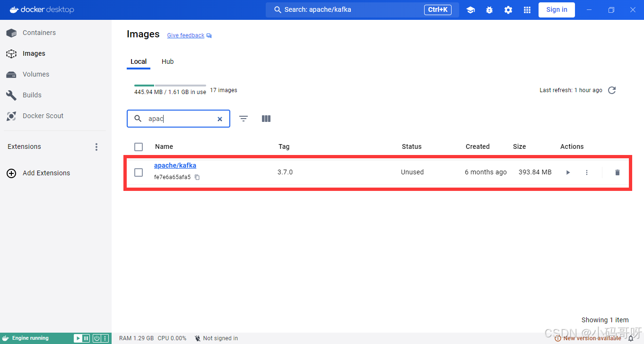
Task: Click the engine power icon
Action: tap(97, 338)
